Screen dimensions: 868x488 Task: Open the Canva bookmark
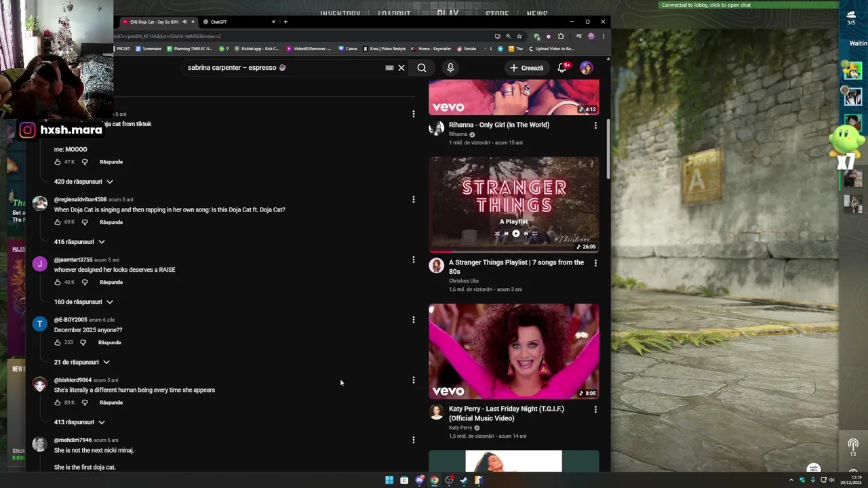[348, 49]
